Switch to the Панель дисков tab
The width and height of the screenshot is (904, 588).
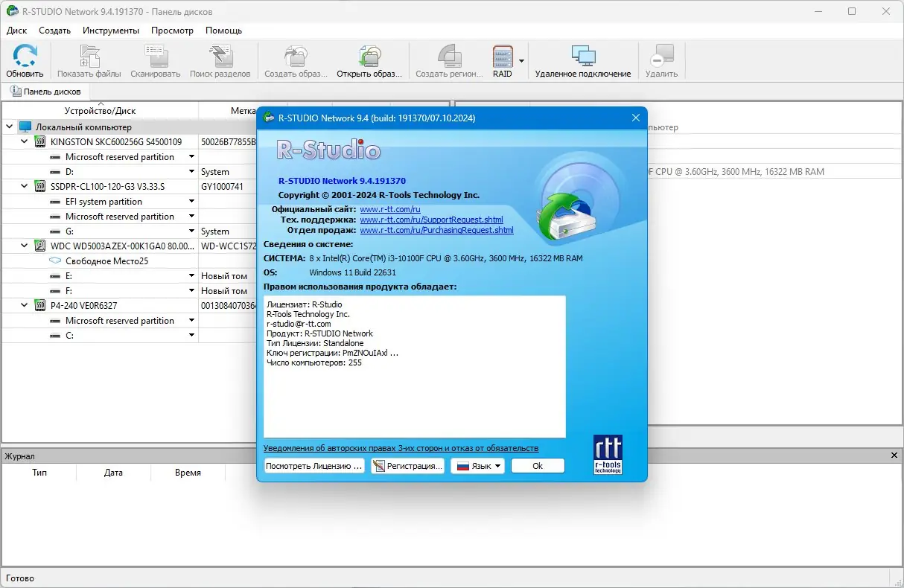point(46,91)
